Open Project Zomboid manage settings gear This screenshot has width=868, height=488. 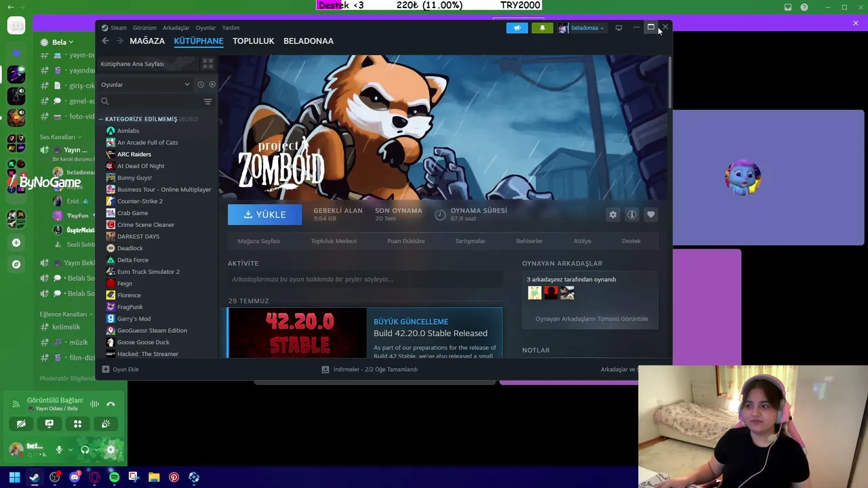(x=613, y=215)
